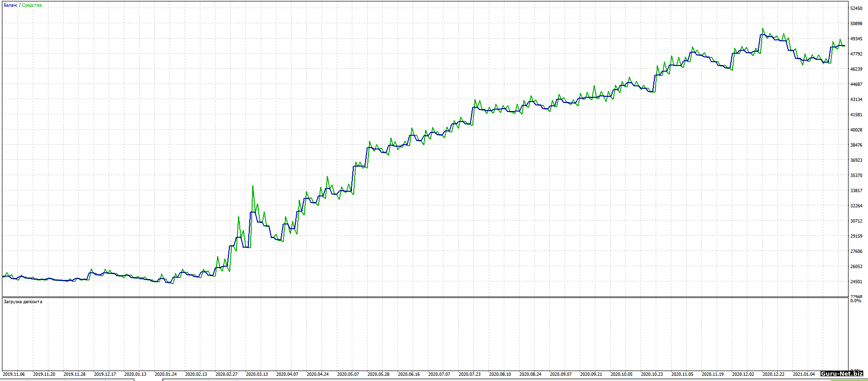
Task: Click the 2020.05.07 date label
Action: click(x=348, y=374)
